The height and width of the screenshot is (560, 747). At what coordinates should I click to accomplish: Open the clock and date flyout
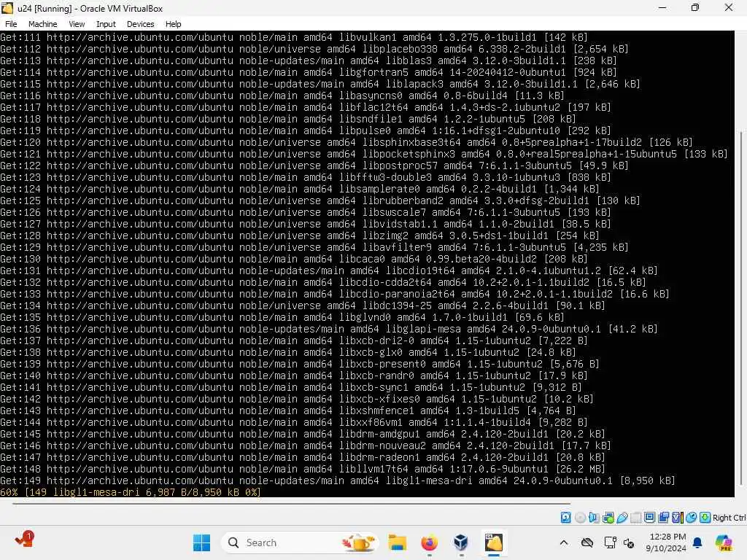(x=665, y=542)
